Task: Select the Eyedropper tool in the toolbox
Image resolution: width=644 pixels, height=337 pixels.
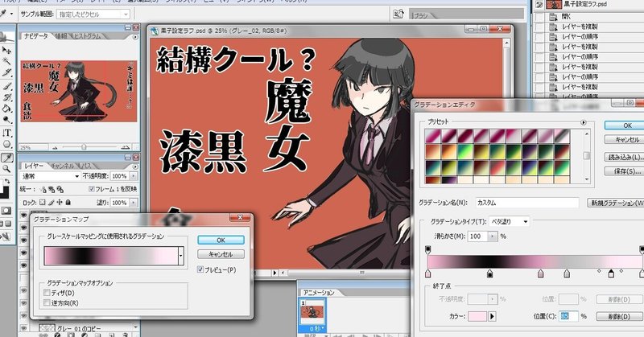Action: pos(6,158)
